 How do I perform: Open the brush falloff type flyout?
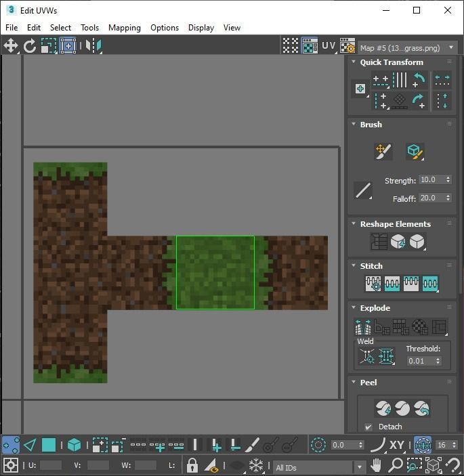[x=363, y=190]
